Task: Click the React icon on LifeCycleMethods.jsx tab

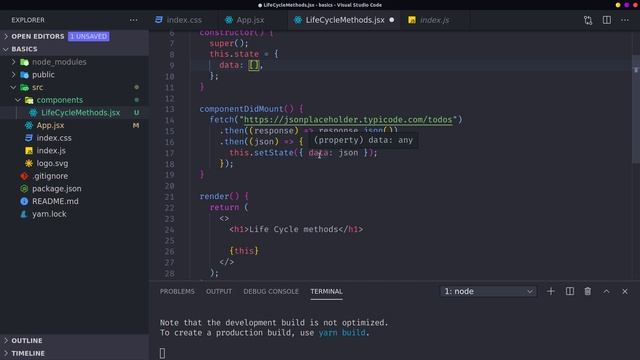Action: (298, 20)
